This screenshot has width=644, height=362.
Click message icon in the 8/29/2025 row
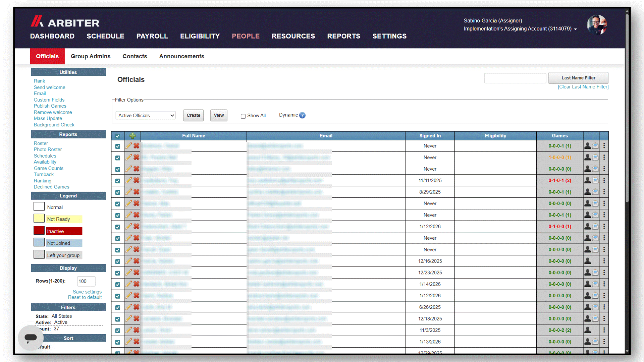pos(595,192)
